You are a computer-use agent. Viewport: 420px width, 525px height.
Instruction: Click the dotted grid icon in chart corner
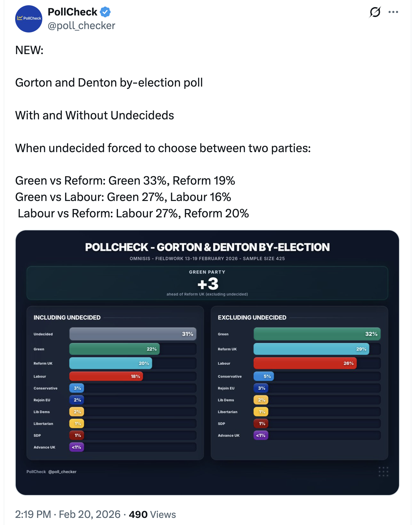(383, 472)
